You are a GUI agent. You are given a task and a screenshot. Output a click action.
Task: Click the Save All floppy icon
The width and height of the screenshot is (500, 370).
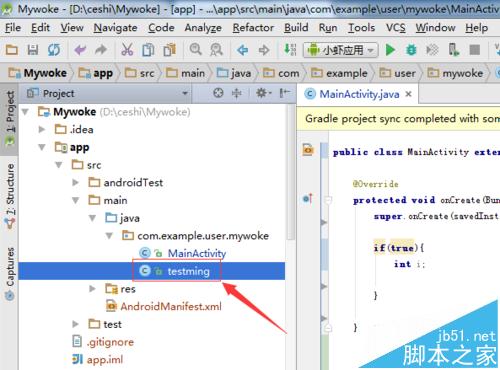(x=33, y=50)
